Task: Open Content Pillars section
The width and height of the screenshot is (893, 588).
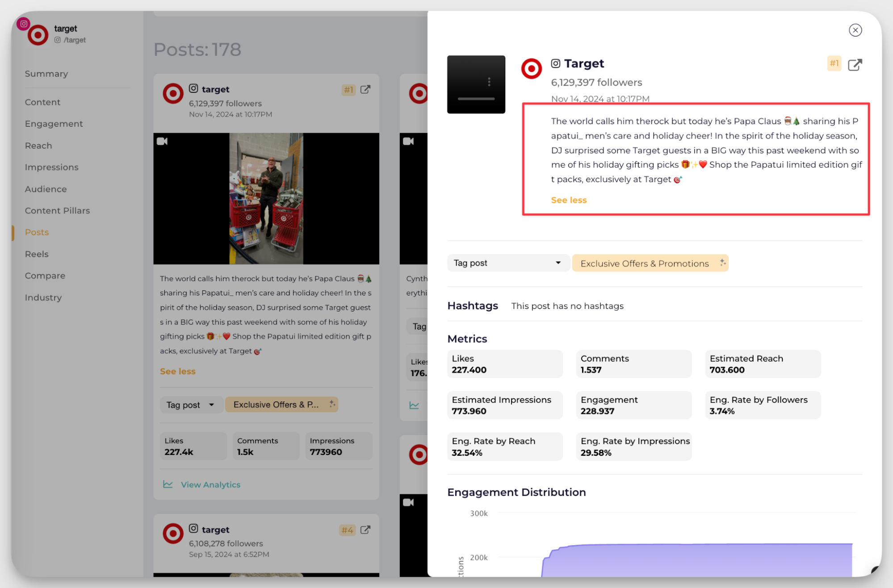Action: tap(58, 210)
